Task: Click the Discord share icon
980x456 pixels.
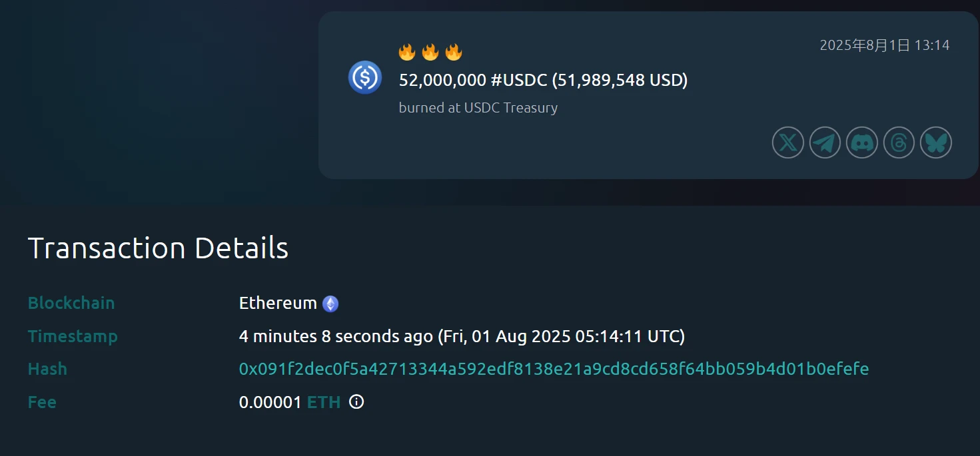Action: [861, 142]
